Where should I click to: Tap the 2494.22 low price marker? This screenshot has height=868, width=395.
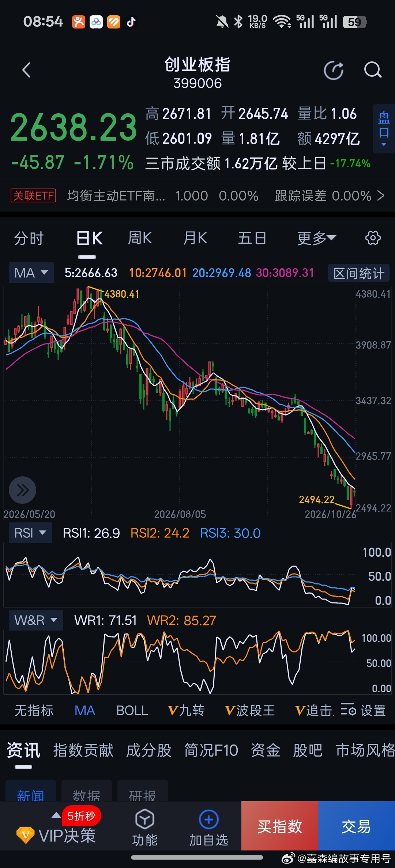(x=317, y=499)
